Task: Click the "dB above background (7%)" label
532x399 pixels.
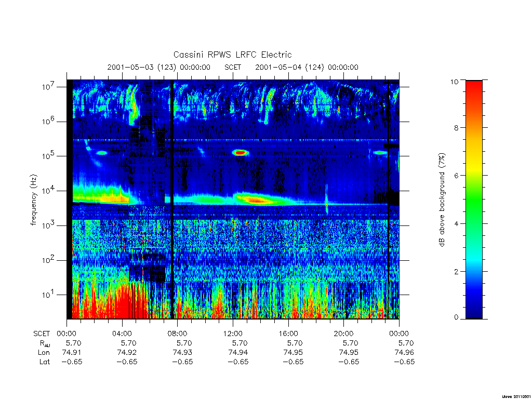Action: tap(442, 200)
